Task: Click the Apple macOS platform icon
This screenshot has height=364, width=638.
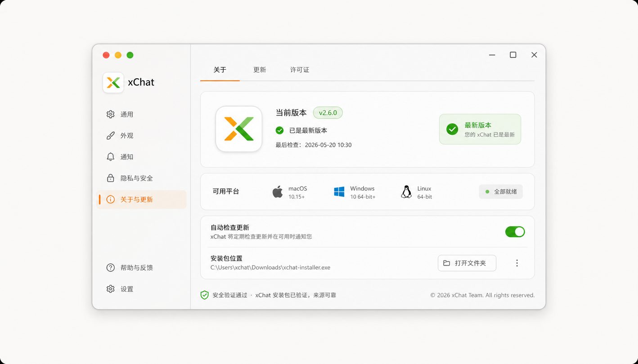Action: pyautogui.click(x=278, y=192)
